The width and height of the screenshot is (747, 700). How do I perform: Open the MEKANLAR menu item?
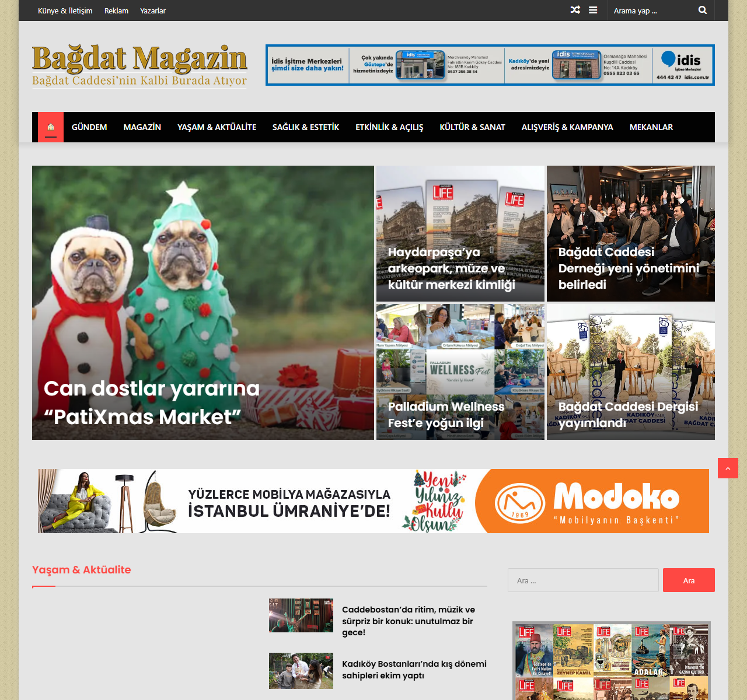651,127
